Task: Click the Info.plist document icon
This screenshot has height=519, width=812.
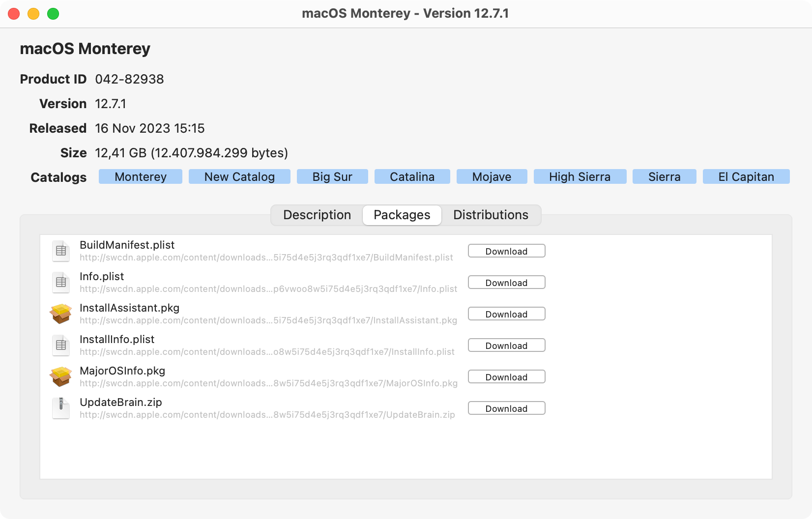Action: tap(61, 282)
